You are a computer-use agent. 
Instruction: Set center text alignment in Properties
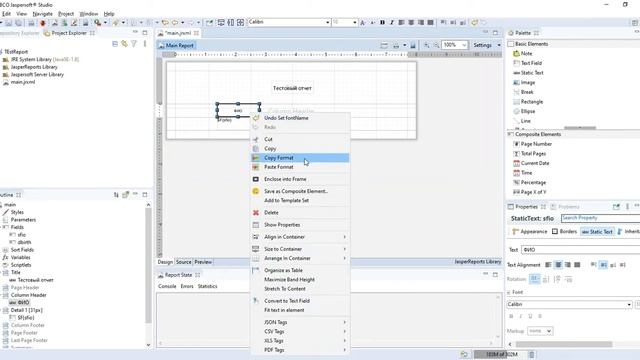coord(558,265)
